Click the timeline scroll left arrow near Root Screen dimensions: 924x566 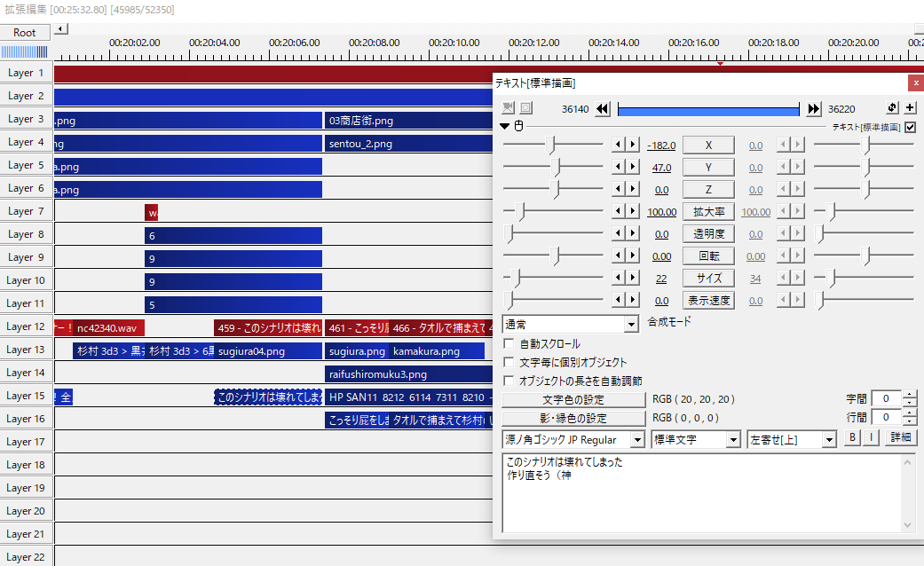point(60,29)
